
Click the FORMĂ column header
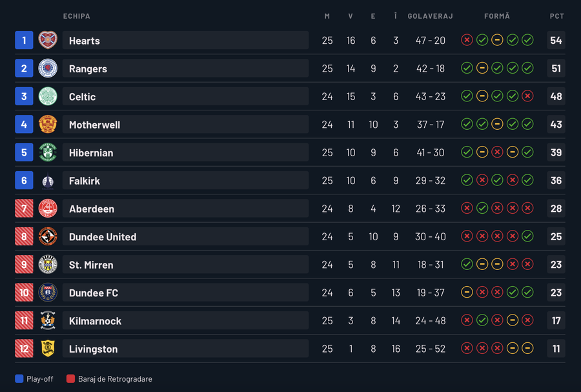[497, 16]
